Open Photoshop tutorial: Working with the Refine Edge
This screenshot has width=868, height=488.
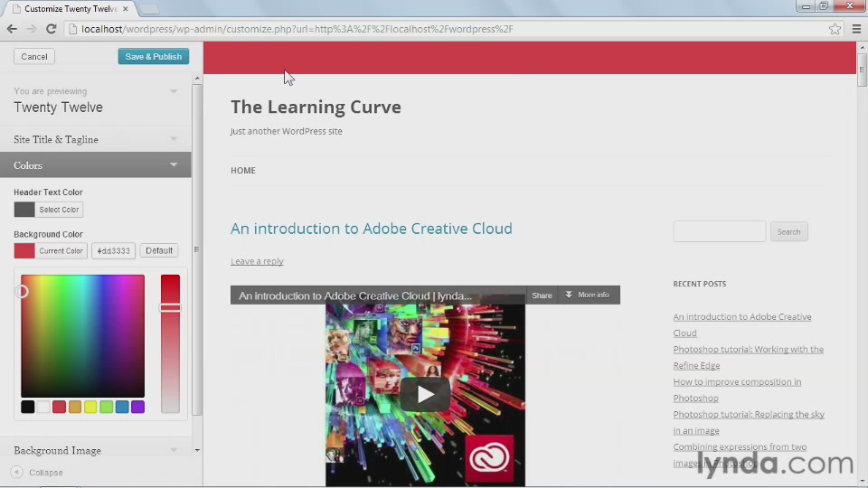[x=748, y=358]
